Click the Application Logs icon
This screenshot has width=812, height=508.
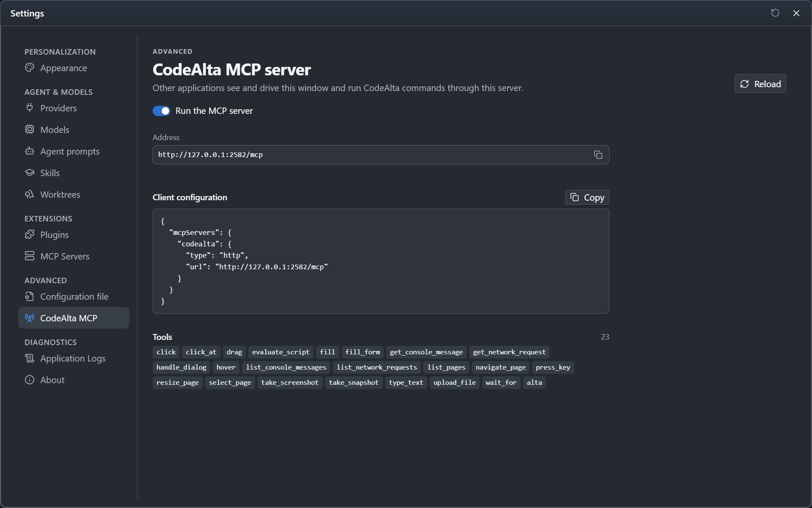30,358
